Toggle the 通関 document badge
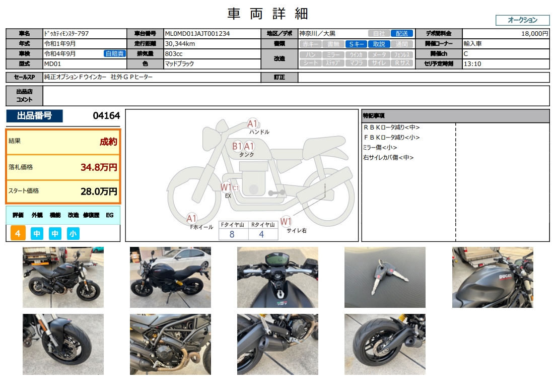Viewport: 556px width, 392px height. pyautogui.click(x=402, y=44)
